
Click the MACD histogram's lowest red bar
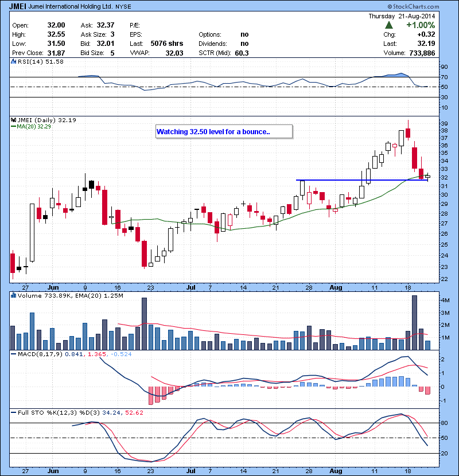point(151,395)
